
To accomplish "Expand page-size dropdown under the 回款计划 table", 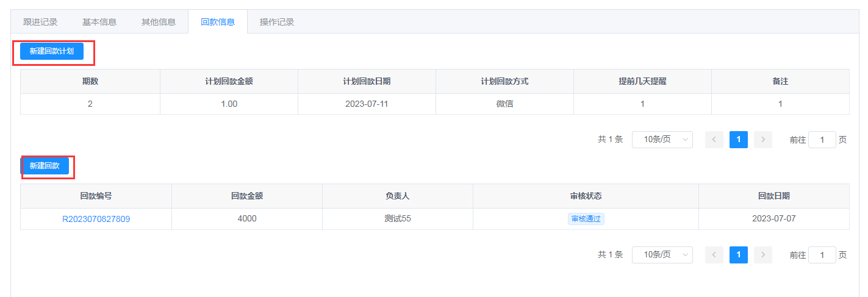I will [662, 140].
